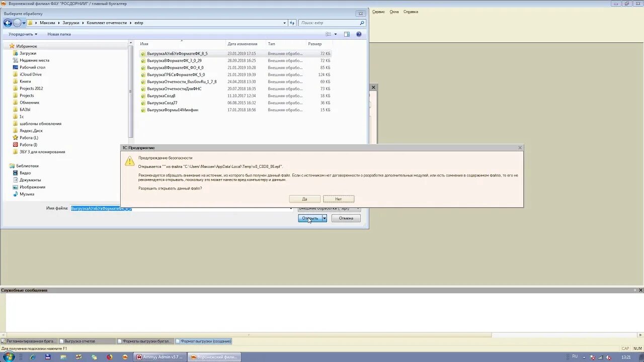The height and width of the screenshot is (362, 644).
Task: Open the Открыть button dropdown arrow
Action: pyautogui.click(x=325, y=218)
